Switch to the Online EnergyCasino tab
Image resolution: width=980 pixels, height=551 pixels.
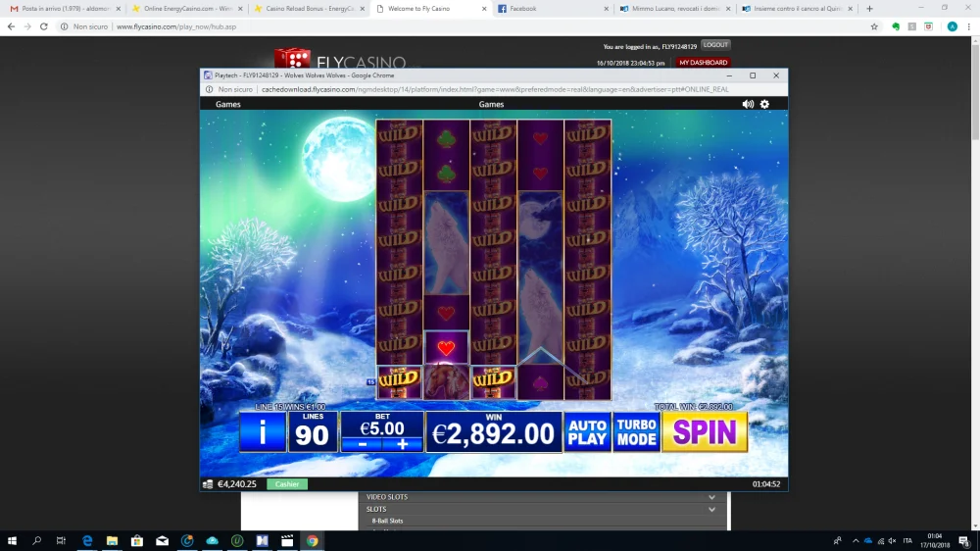coord(186,9)
